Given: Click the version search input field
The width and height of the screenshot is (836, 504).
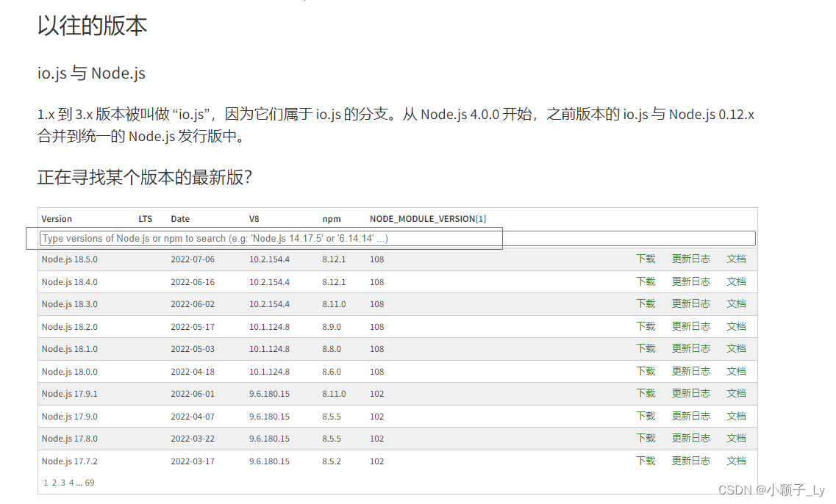Looking at the screenshot, I should click(x=397, y=239).
